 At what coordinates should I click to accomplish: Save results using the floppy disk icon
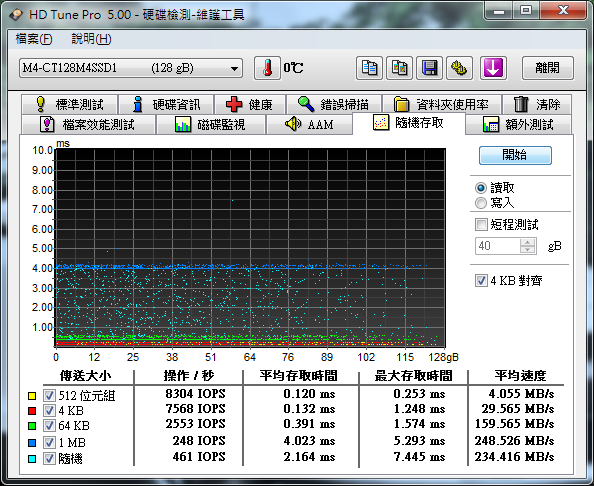tap(429, 68)
